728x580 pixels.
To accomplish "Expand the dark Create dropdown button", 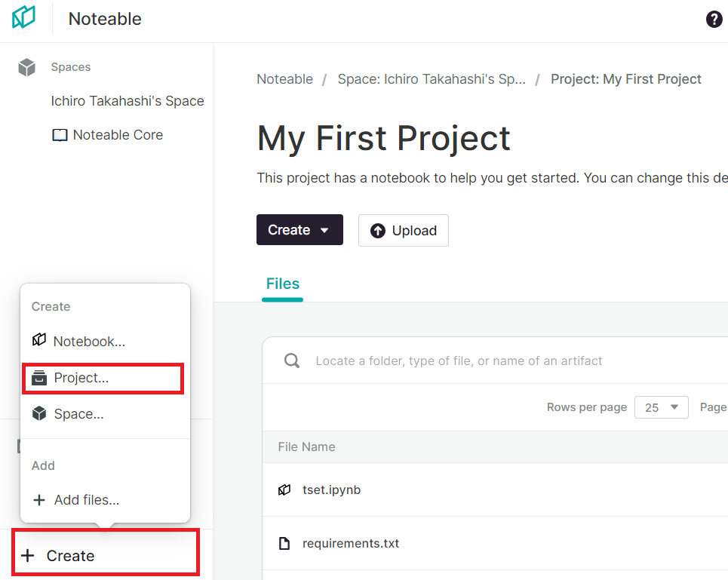I will (x=299, y=230).
